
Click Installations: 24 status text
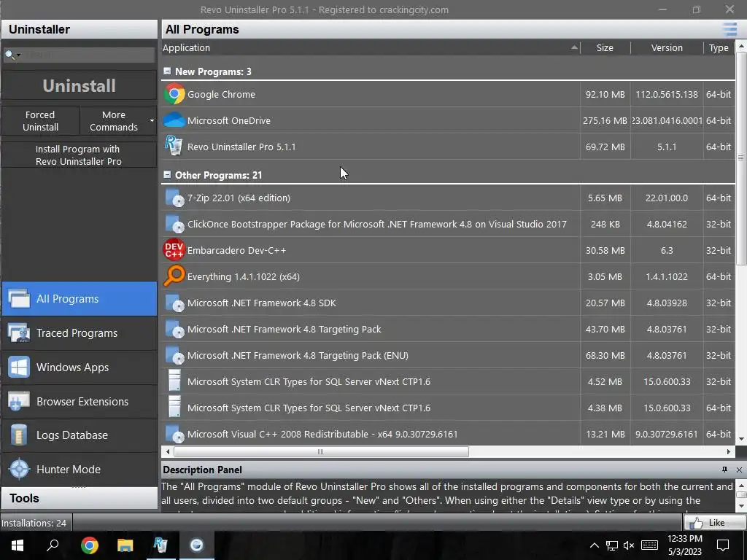[34, 523]
